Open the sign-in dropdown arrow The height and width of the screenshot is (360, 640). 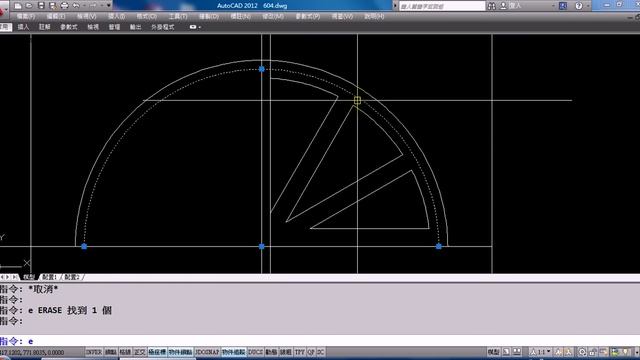553,6
